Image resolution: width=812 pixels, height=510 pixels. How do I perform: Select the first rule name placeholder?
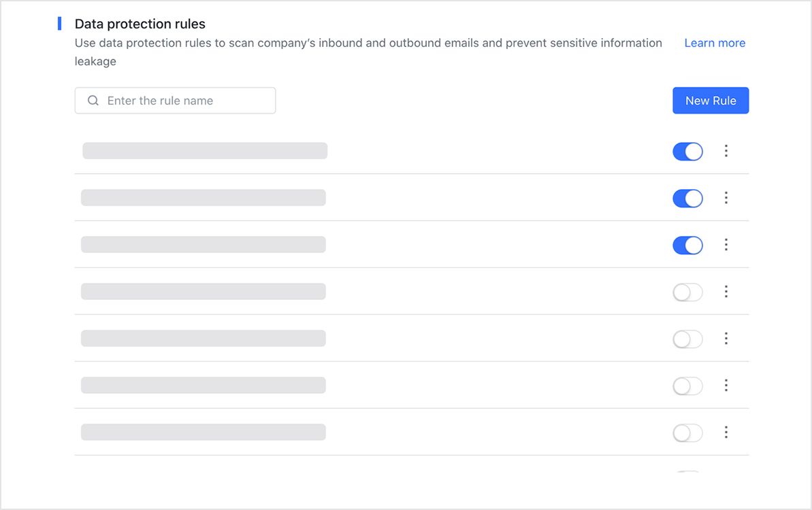point(205,150)
